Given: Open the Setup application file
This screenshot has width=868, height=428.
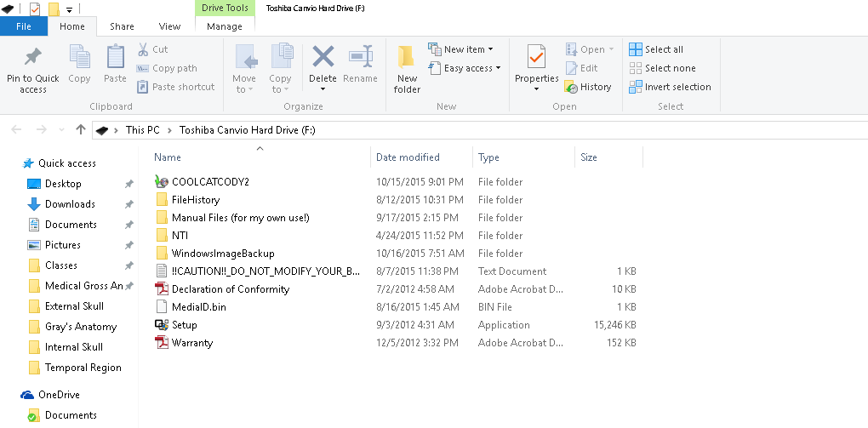Looking at the screenshot, I should 185,325.
